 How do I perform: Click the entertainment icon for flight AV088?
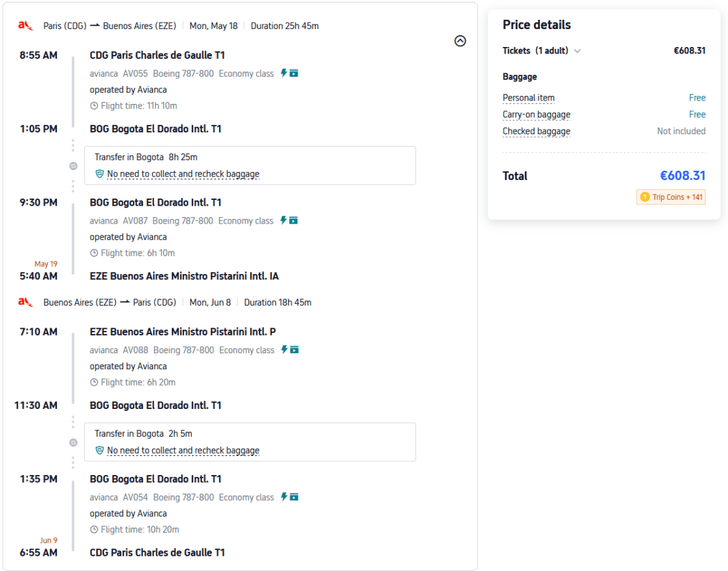[x=295, y=350]
